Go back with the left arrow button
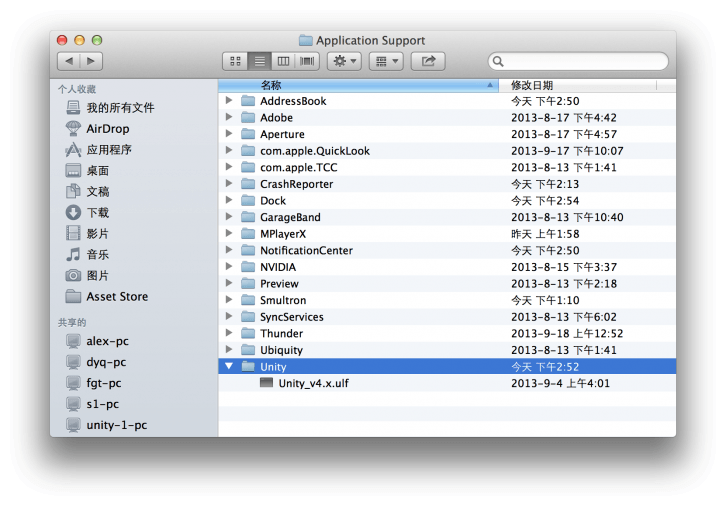 coord(68,62)
